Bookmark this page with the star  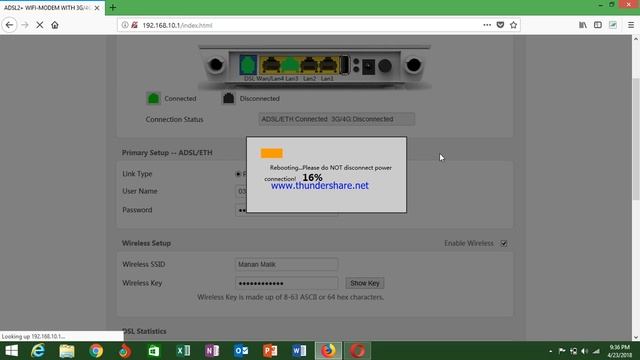click(513, 25)
